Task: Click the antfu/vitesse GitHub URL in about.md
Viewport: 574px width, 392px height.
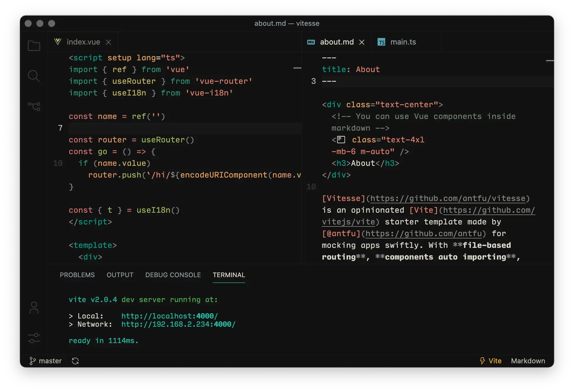Action: point(448,198)
